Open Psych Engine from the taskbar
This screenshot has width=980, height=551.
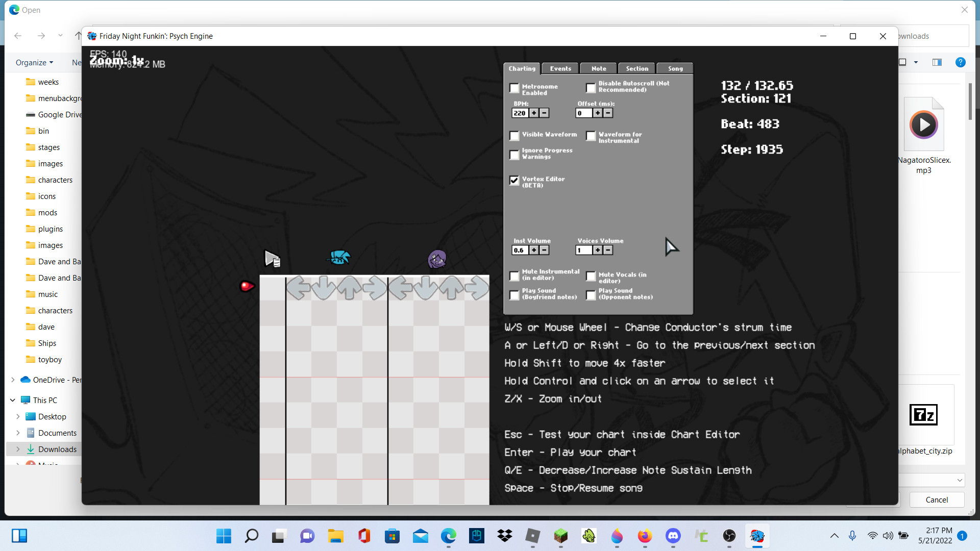click(757, 536)
